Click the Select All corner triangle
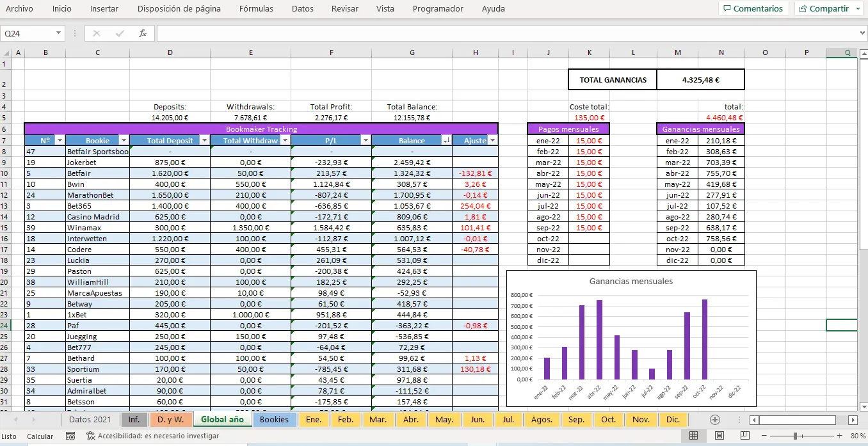This screenshot has height=446, width=868. click(x=6, y=53)
